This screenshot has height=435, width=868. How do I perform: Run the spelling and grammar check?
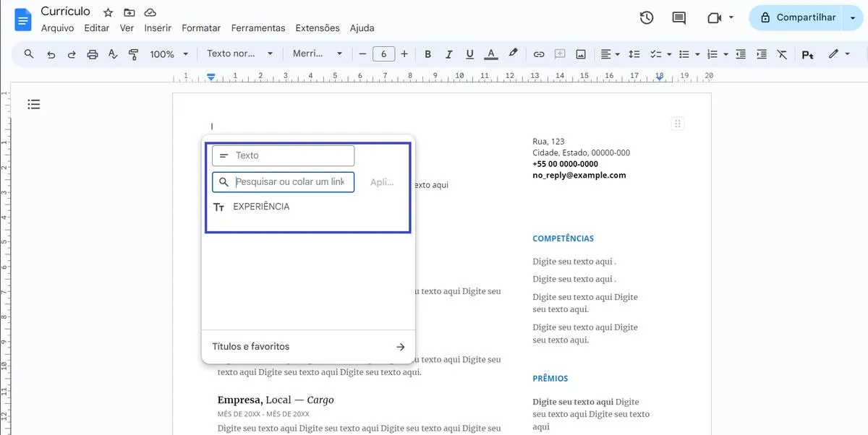pyautogui.click(x=113, y=53)
